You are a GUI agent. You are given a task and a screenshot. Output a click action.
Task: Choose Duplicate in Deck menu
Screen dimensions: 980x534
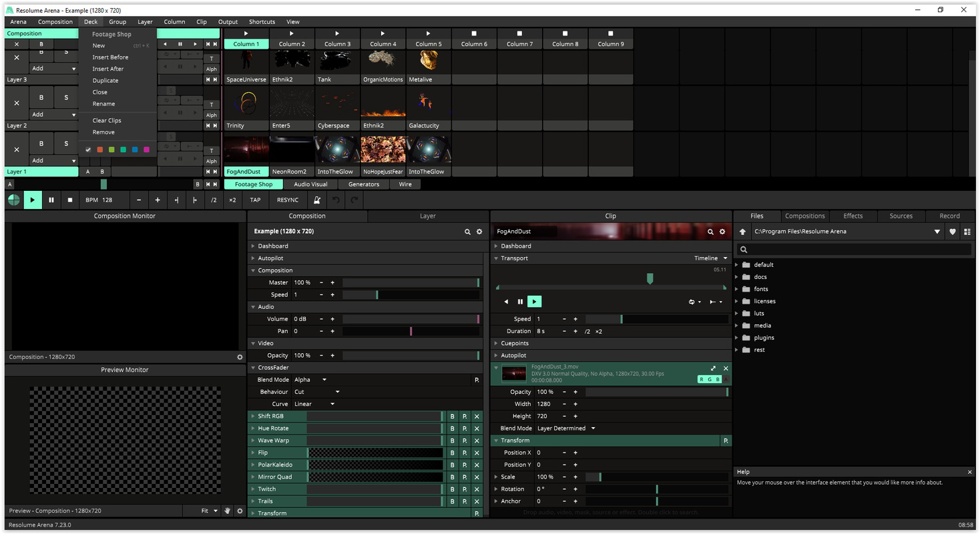(x=105, y=81)
